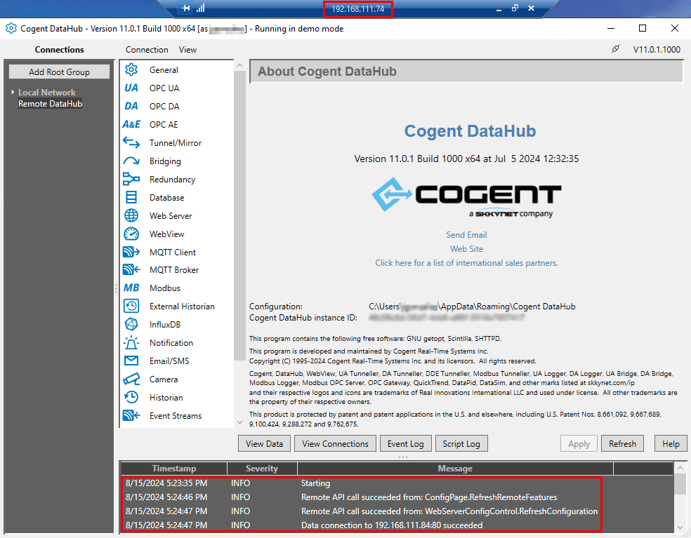Click the Severity column header
The image size is (691, 538).
[262, 468]
